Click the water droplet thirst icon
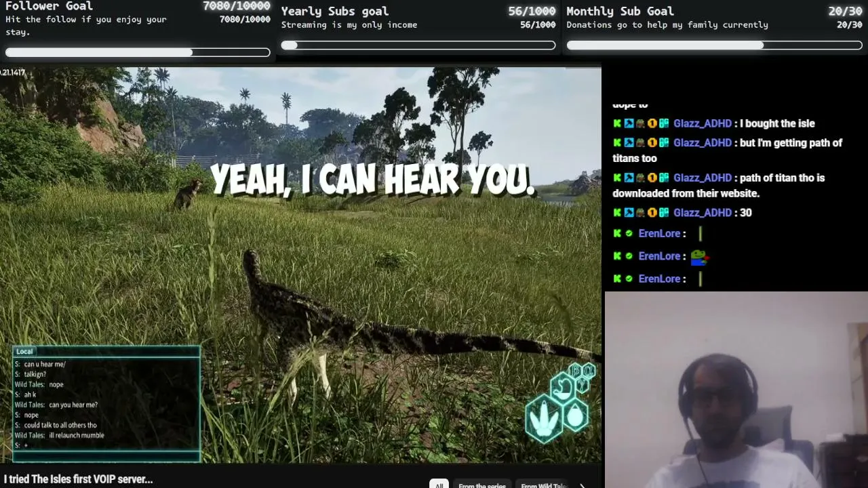This screenshot has width=868, height=488. tap(575, 415)
